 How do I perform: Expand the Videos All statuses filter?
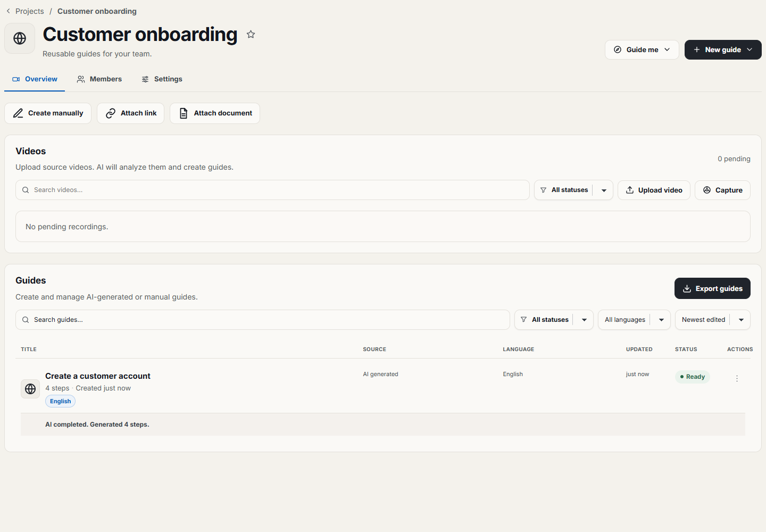573,190
